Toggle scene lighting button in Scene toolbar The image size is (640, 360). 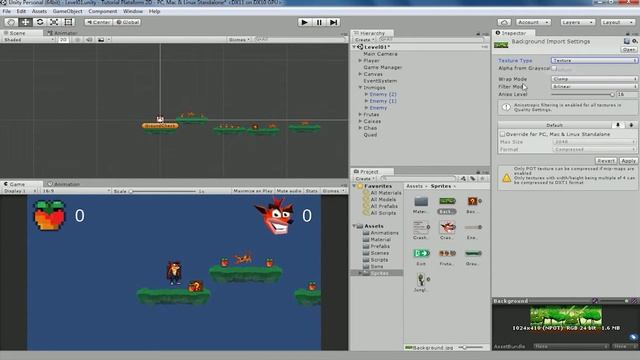coord(78,40)
